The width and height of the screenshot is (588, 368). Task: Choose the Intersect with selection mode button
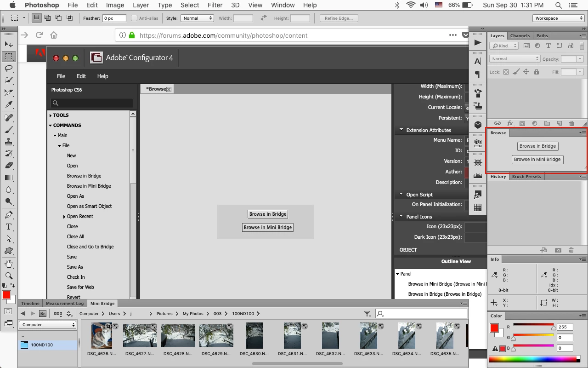pos(70,18)
